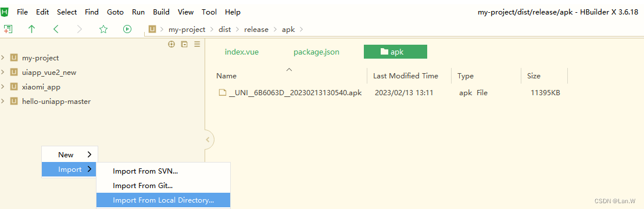Sort by the Size column header
Image resolution: width=644 pixels, height=209 pixels.
(534, 76)
